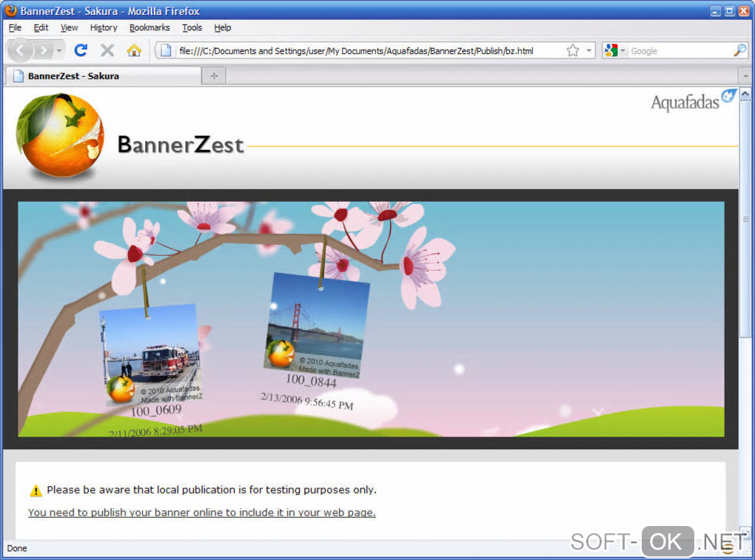This screenshot has width=755, height=560.
Task: Open the View menu
Action: click(x=69, y=27)
